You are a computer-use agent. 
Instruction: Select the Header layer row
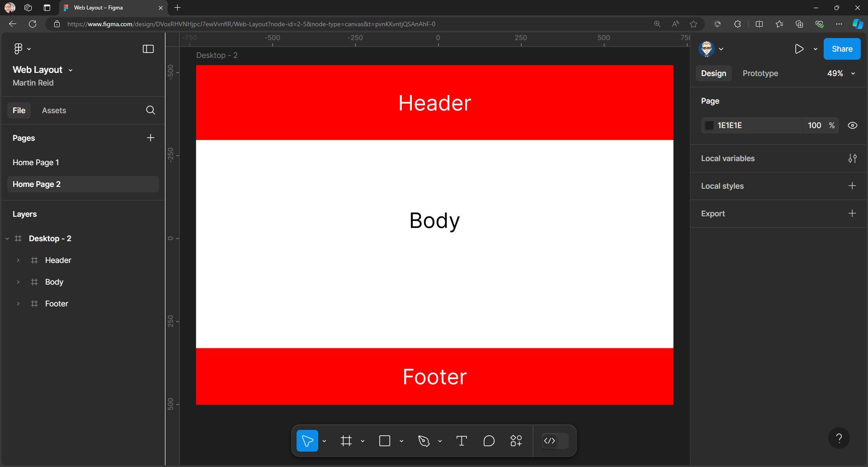point(83,260)
